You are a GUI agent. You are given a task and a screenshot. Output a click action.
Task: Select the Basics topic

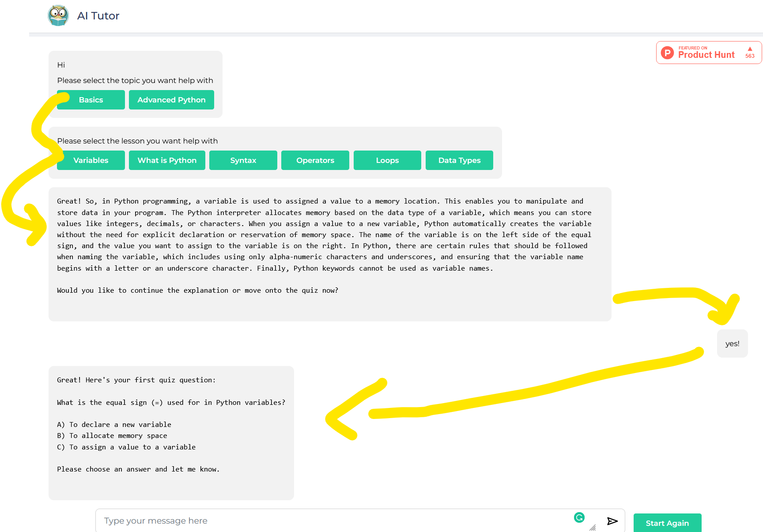91,100
